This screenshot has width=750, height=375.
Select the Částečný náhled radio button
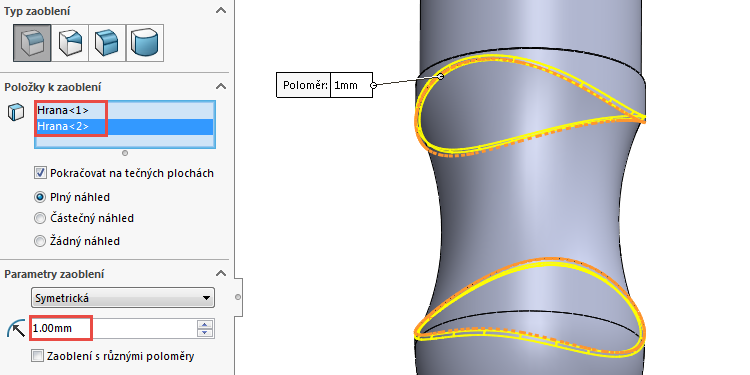point(41,218)
